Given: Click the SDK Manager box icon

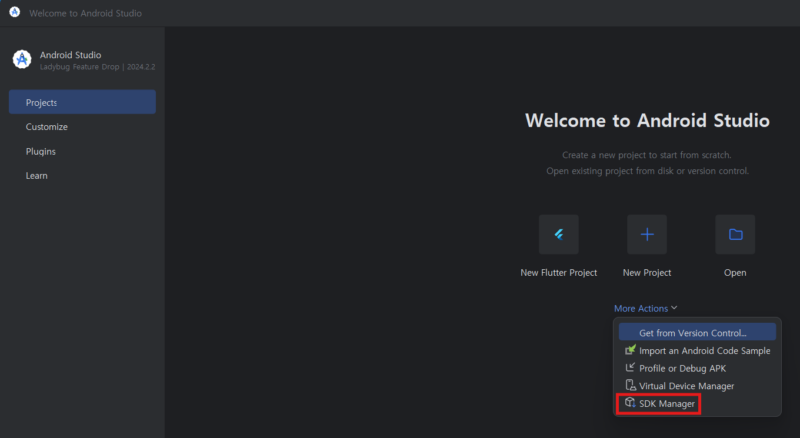Looking at the screenshot, I should click(630, 403).
